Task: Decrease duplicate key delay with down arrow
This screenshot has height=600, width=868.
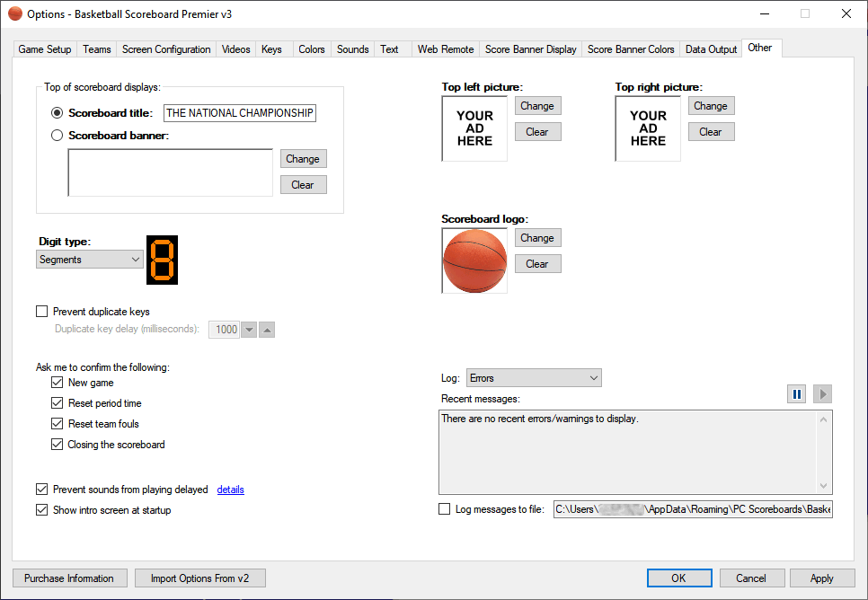Action: click(249, 330)
